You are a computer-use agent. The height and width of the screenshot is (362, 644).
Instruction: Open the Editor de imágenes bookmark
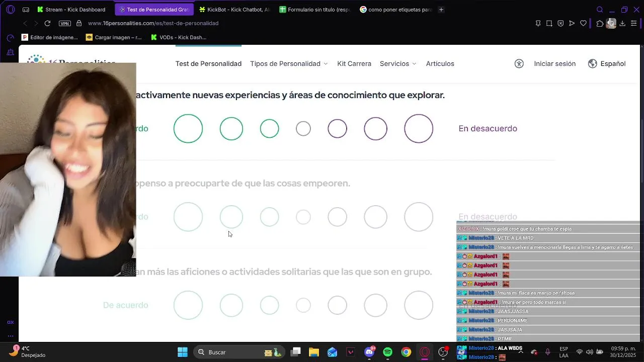[50, 37]
